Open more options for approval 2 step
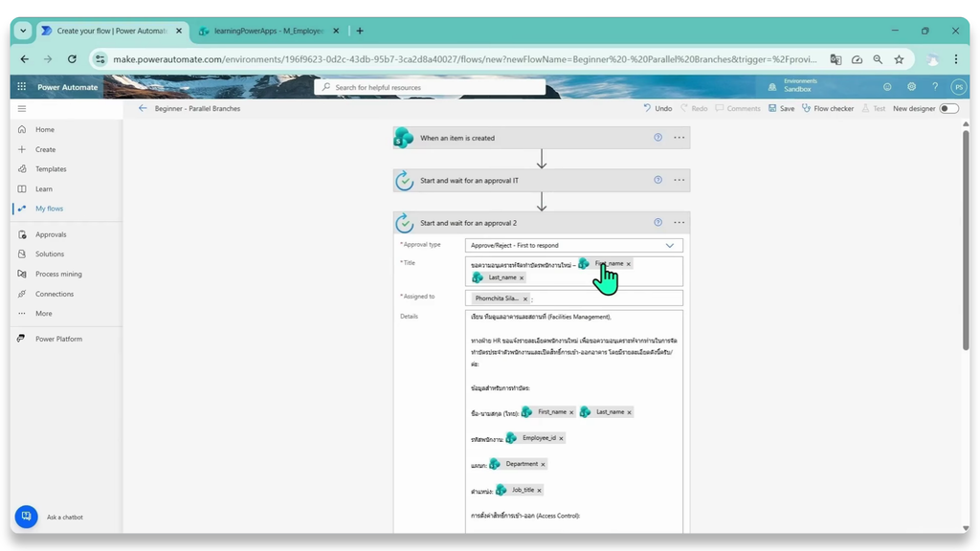Viewport: 980px width, 551px height. coord(679,222)
